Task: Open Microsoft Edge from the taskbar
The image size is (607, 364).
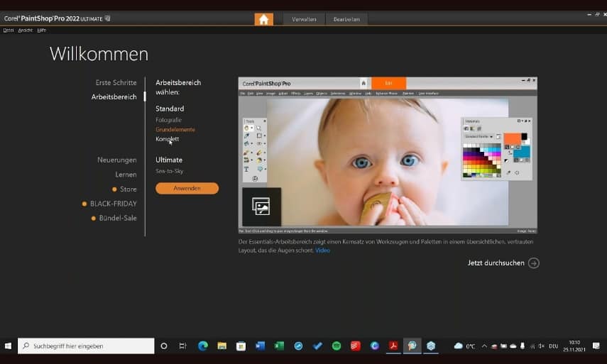Action: tap(202, 346)
